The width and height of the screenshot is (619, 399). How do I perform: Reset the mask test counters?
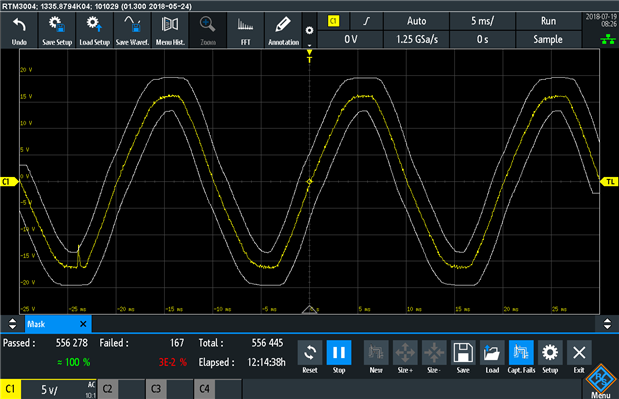(310, 357)
